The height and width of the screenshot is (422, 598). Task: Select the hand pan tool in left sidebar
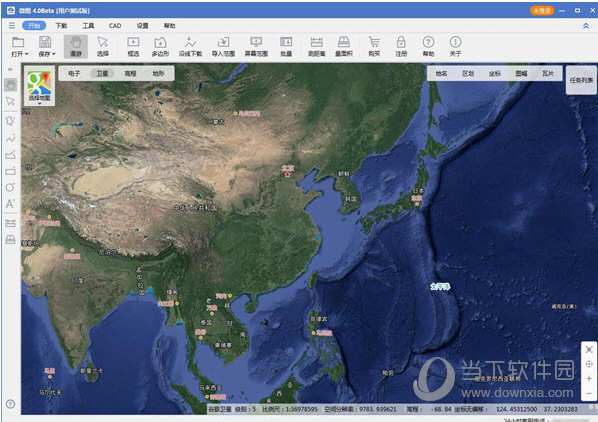click(11, 85)
